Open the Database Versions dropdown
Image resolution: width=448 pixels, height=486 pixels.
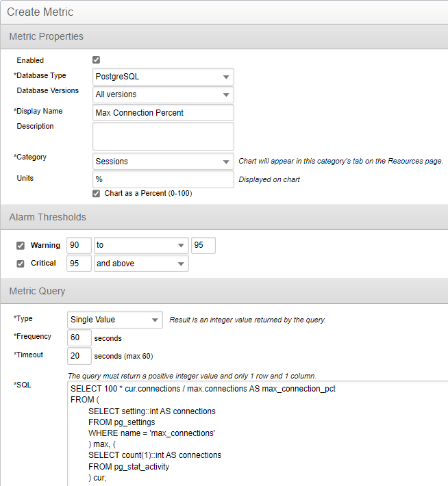click(163, 94)
